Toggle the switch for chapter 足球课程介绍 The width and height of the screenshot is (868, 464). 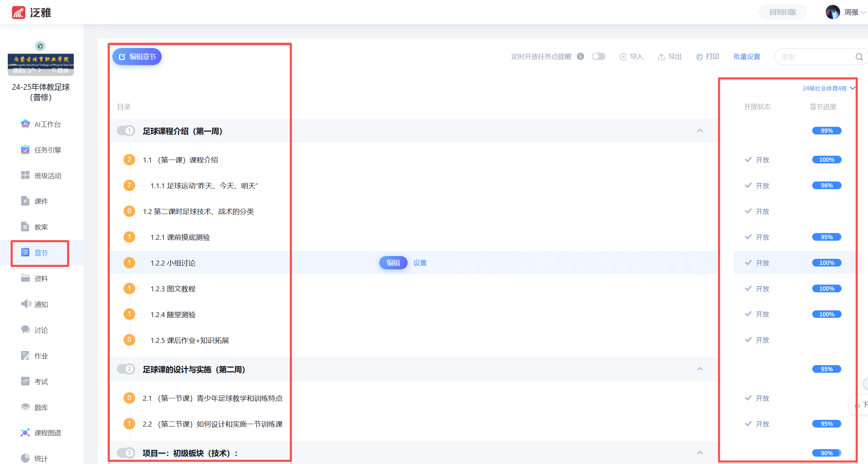(x=126, y=131)
